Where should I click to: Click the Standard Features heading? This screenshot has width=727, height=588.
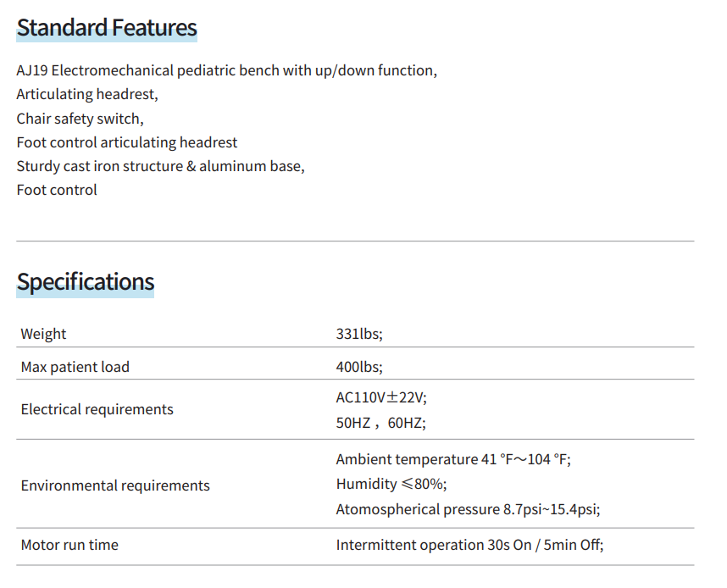(x=107, y=28)
